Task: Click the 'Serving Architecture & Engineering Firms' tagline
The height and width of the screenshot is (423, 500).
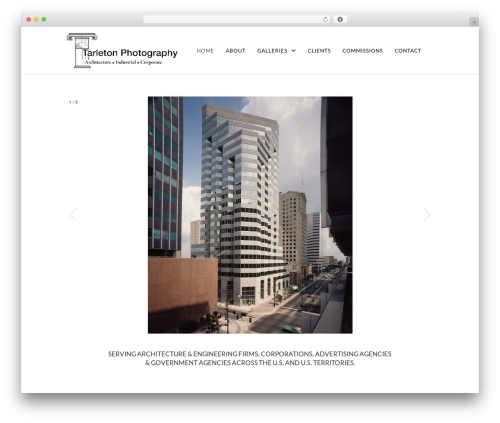Action: pyautogui.click(x=250, y=358)
